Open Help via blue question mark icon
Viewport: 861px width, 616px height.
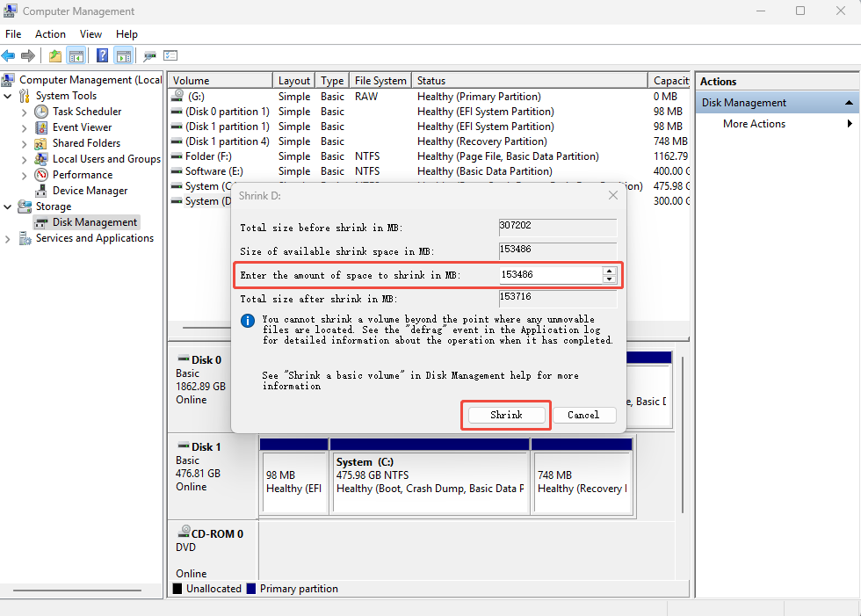[102, 56]
